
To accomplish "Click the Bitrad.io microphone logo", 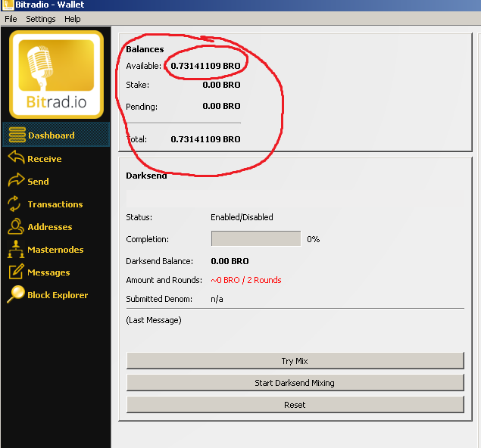I will pos(56,74).
